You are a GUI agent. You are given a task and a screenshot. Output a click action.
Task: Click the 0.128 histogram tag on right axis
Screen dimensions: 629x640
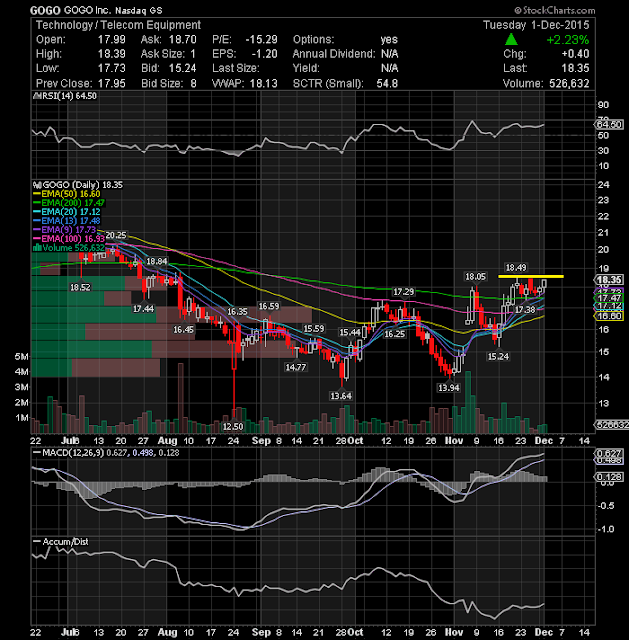click(x=609, y=477)
